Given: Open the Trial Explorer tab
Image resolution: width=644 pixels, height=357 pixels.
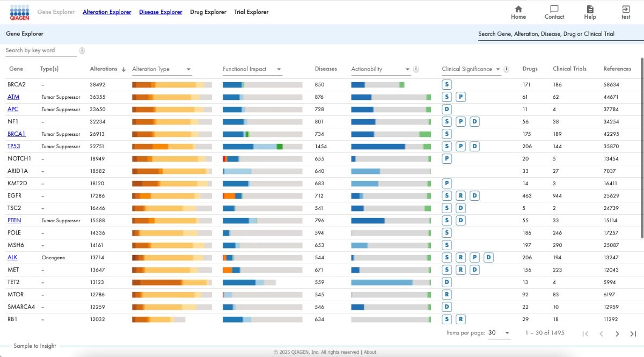Looking at the screenshot, I should coord(251,12).
